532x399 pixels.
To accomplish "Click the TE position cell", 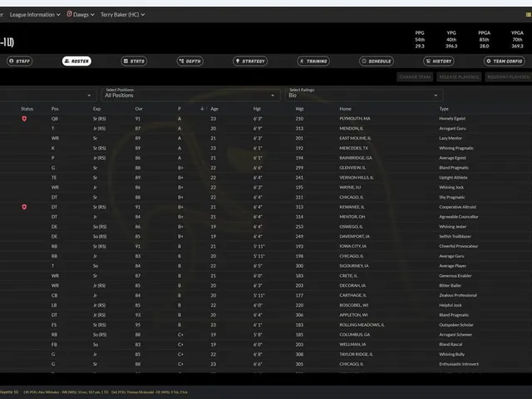I will (54, 177).
